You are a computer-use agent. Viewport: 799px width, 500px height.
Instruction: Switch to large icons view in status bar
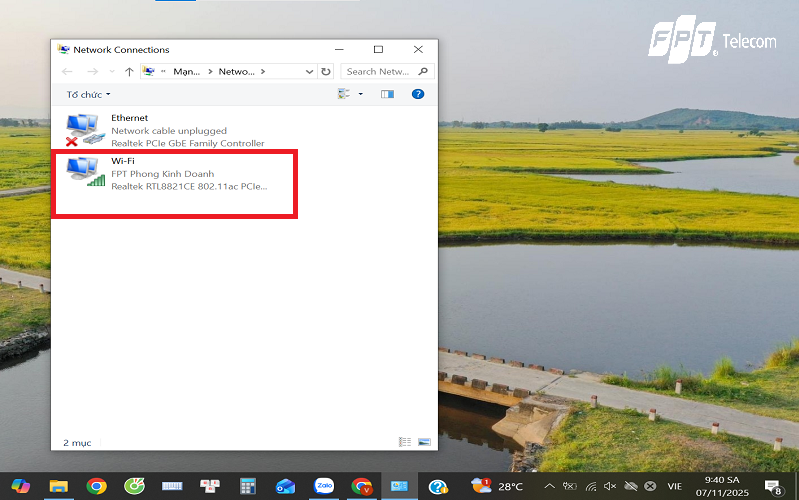pos(424,442)
